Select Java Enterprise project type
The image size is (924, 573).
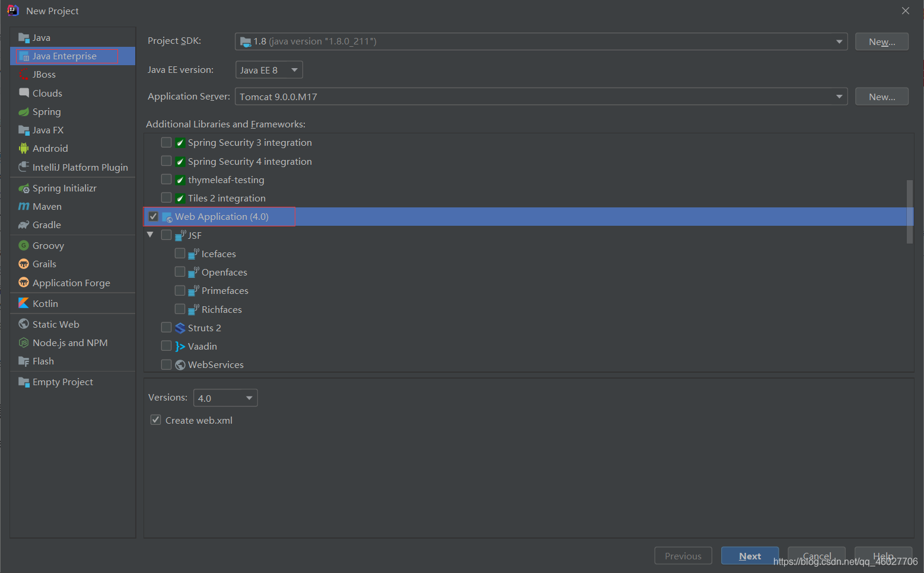coord(72,56)
